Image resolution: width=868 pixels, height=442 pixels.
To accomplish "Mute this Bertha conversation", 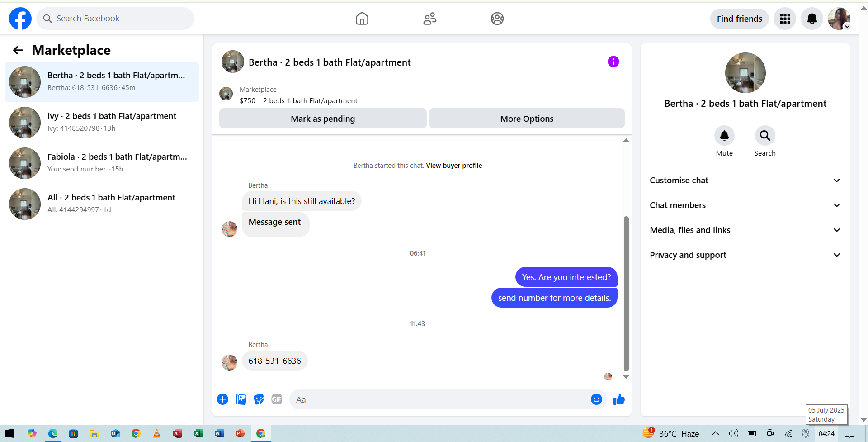I will [724, 136].
